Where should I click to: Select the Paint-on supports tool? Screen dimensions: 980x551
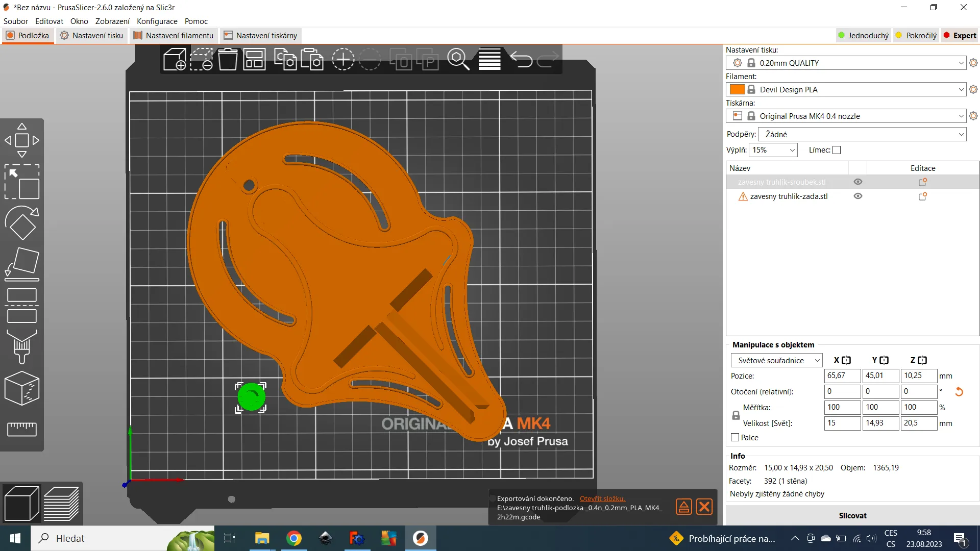tap(21, 346)
